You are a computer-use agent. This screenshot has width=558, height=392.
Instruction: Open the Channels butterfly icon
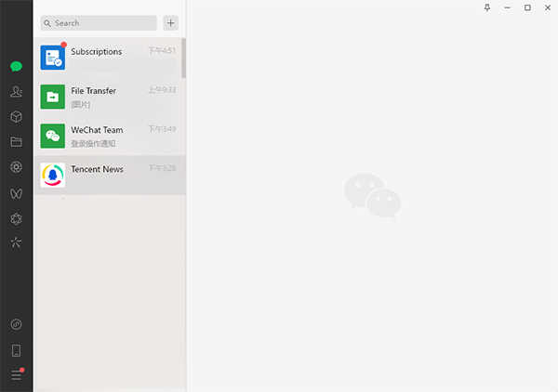pos(16,193)
